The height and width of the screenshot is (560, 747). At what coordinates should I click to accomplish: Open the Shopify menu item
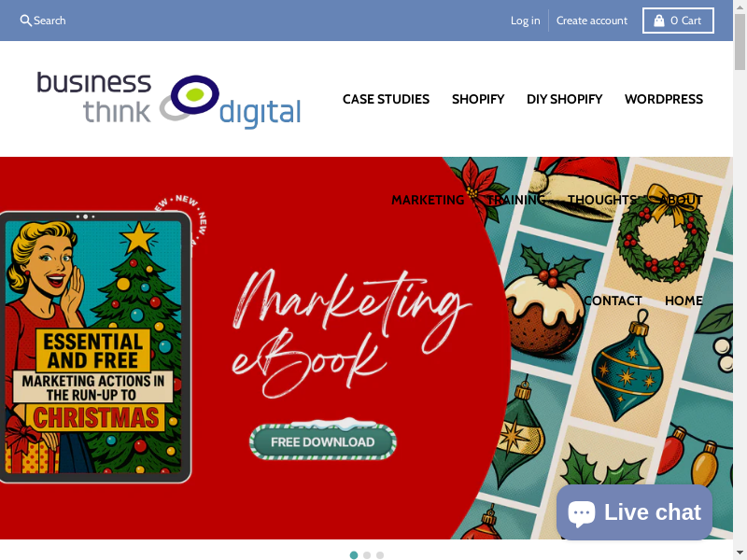(x=478, y=99)
